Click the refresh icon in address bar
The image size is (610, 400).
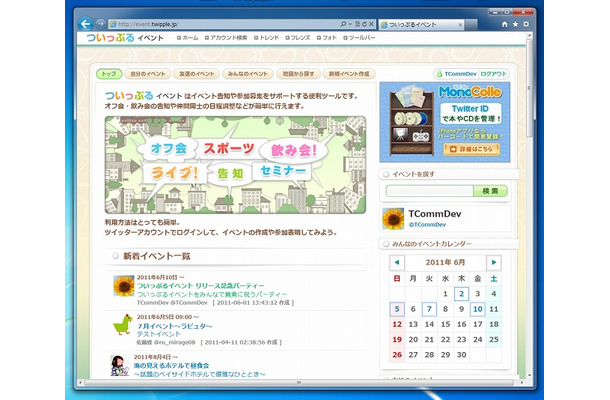(x=365, y=24)
